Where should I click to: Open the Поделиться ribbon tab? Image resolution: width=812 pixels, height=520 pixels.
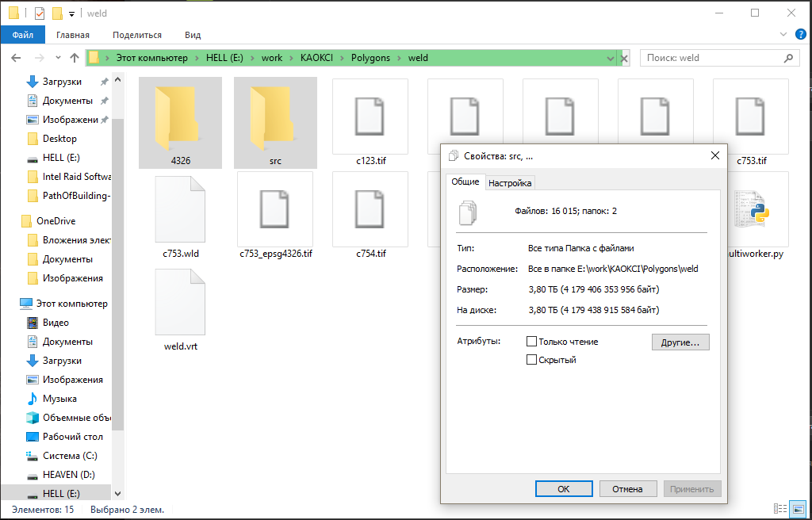pos(137,35)
